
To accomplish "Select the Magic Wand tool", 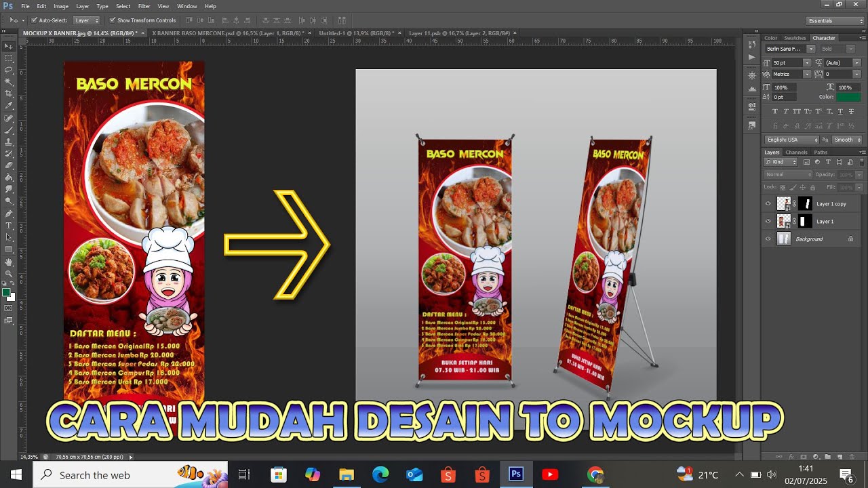I will click(x=9, y=82).
